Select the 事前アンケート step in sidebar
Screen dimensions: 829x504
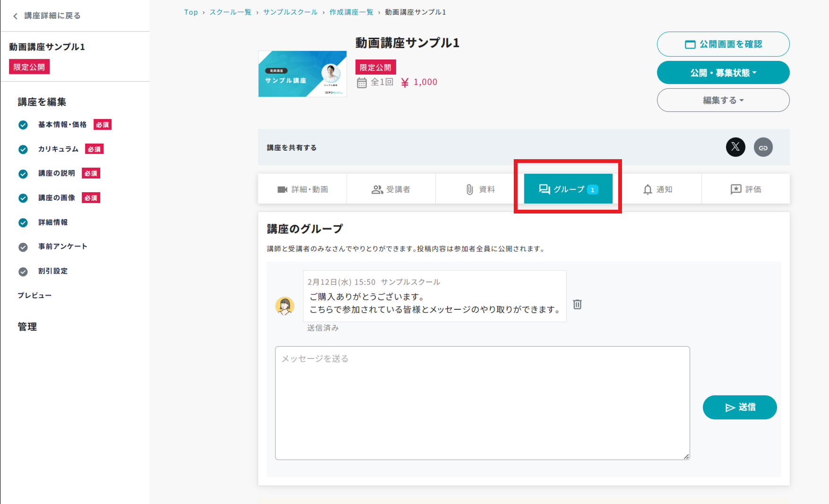62,247
